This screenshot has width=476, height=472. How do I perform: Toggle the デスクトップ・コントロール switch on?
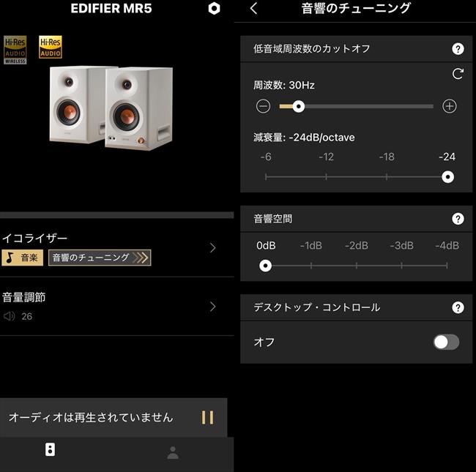pyautogui.click(x=446, y=342)
